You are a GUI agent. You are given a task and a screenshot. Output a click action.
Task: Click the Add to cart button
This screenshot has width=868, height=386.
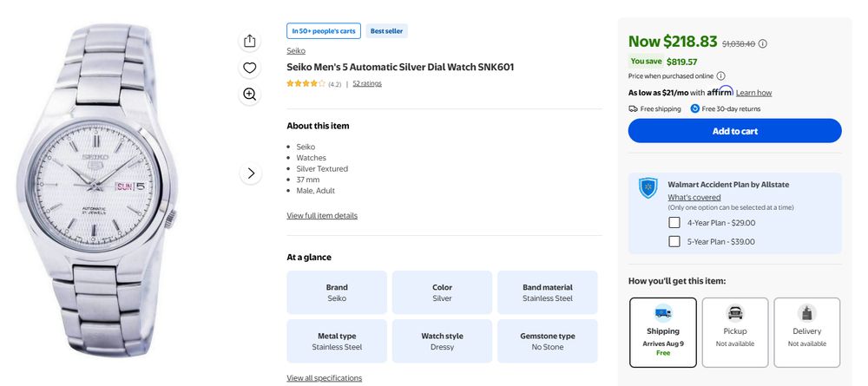734,131
